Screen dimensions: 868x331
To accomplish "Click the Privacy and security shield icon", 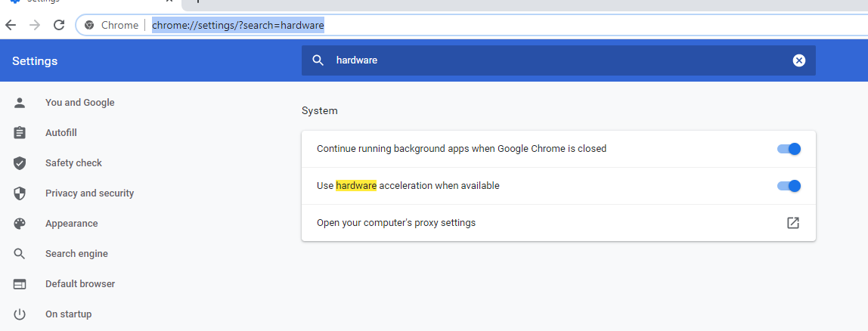I will coord(20,193).
